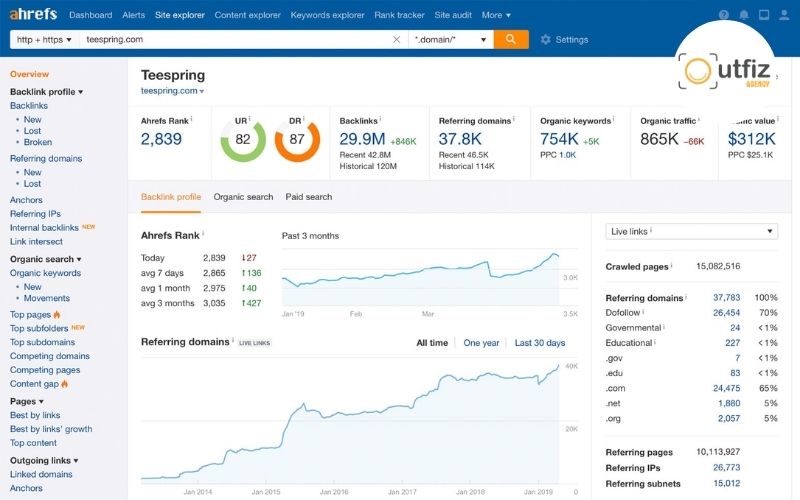Screen dimensions: 800x500
Task: Open the help question mark icon
Action: point(723,15)
